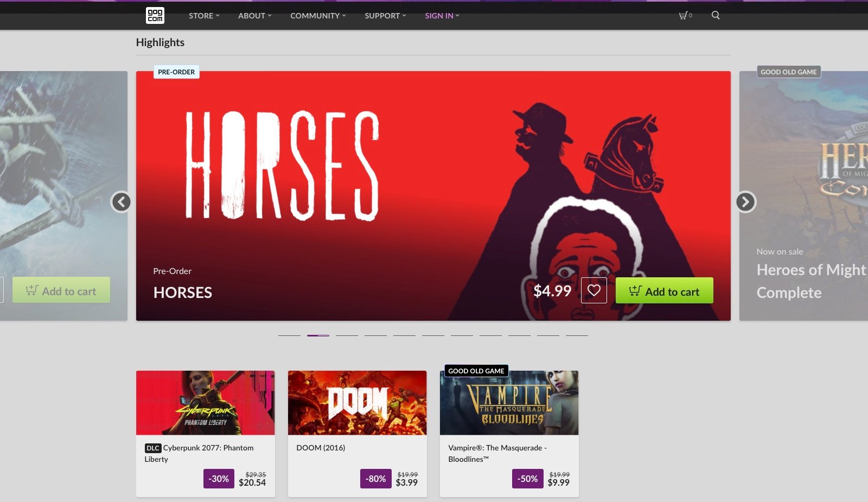Screen dimensions: 868x502
Task: Click the GOG.com logo icon
Action: [x=155, y=15]
